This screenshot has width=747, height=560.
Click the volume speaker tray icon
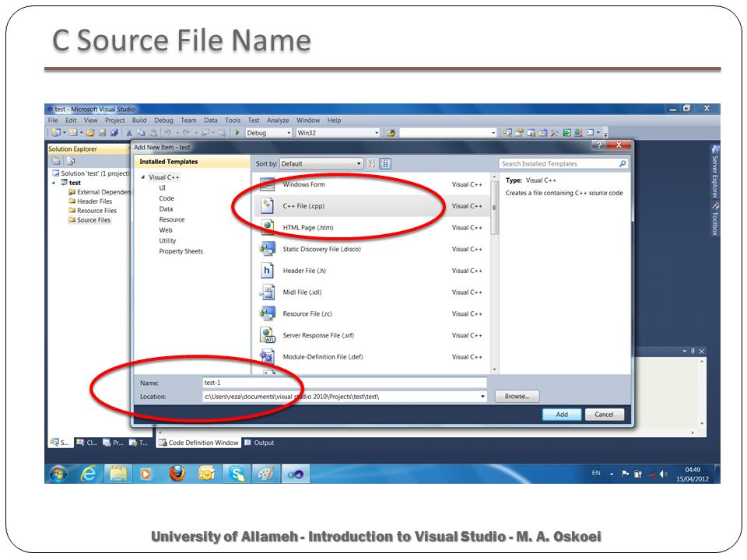(663, 474)
